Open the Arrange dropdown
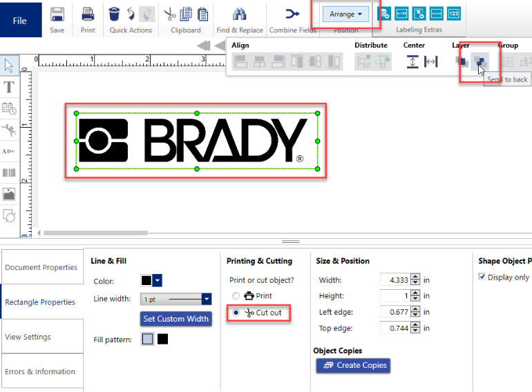The width and height of the screenshot is (532, 392). coord(345,14)
